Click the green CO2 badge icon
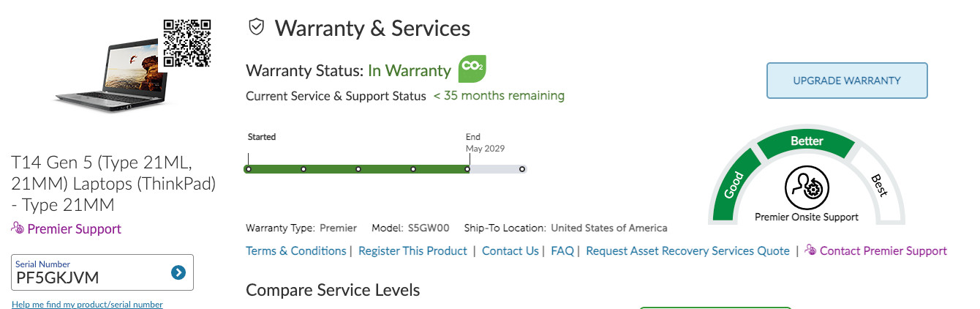Image resolution: width=980 pixels, height=309 pixels. (472, 69)
